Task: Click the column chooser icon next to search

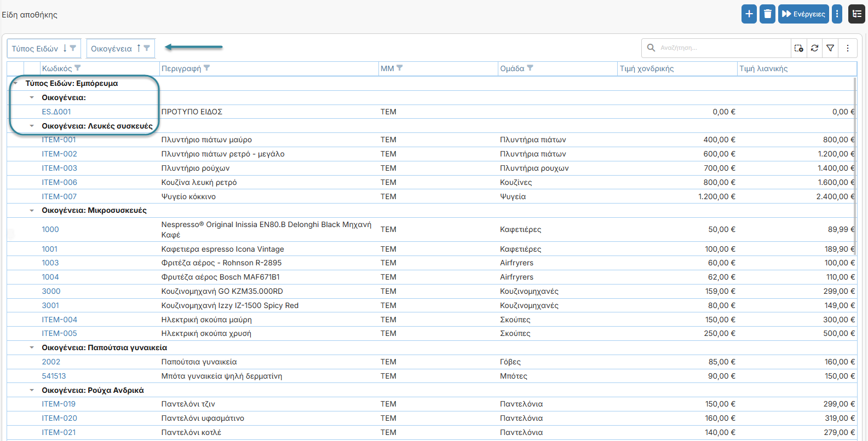Action: (x=799, y=48)
